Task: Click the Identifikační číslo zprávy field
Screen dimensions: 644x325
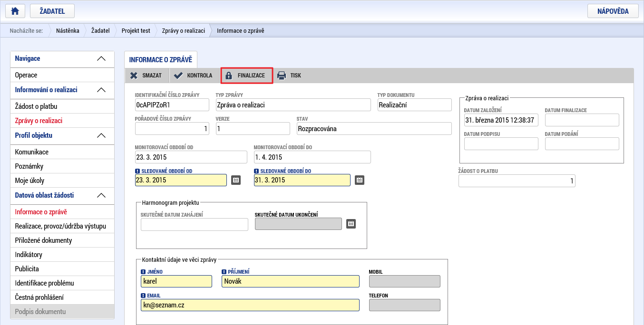Action: [172, 105]
